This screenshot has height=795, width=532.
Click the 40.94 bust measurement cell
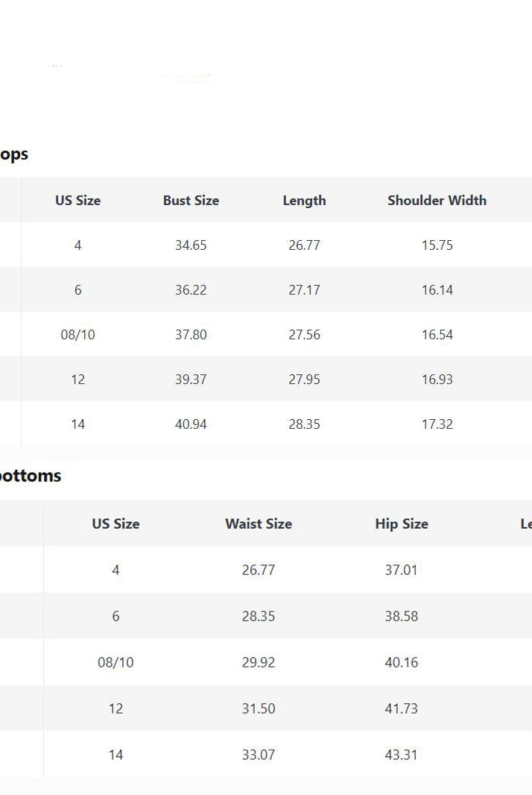click(x=191, y=424)
